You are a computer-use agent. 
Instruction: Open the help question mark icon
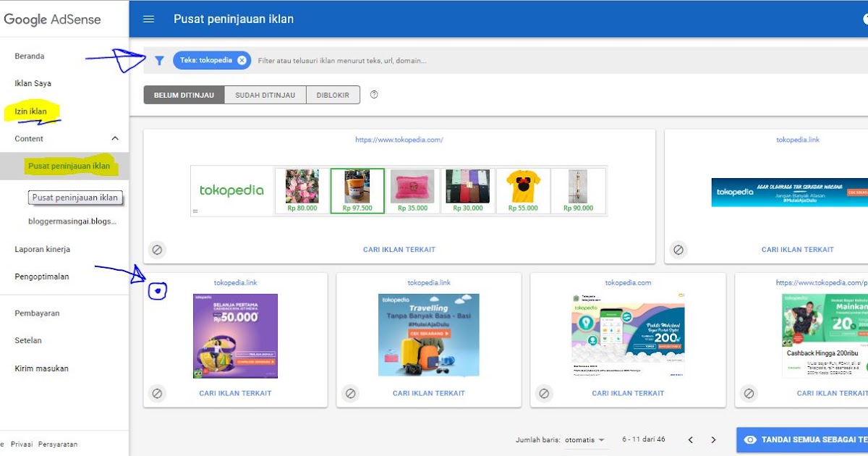pos(374,94)
